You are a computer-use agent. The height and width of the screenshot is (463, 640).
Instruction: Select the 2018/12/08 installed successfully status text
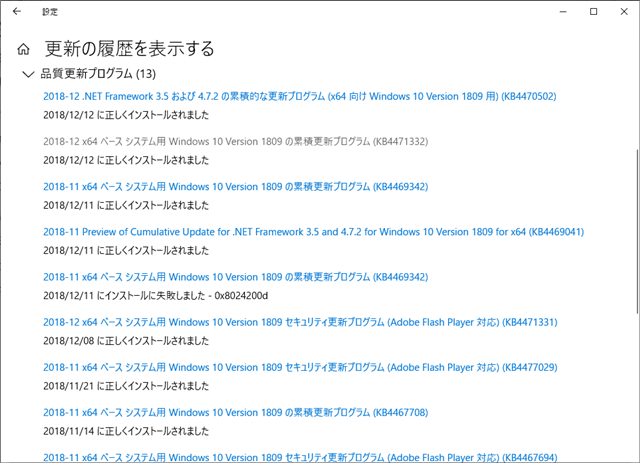126,341
